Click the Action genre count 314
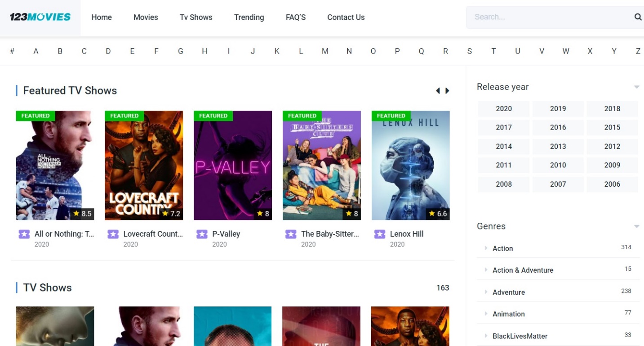 (x=626, y=247)
